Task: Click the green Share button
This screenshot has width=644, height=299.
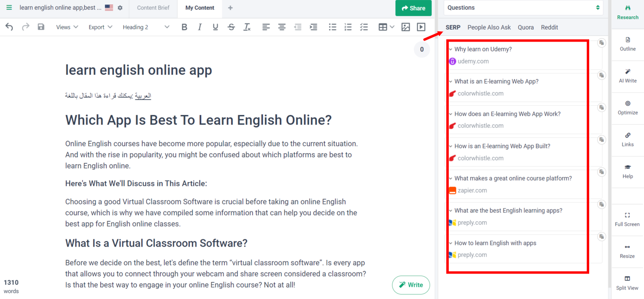Action: click(x=413, y=8)
